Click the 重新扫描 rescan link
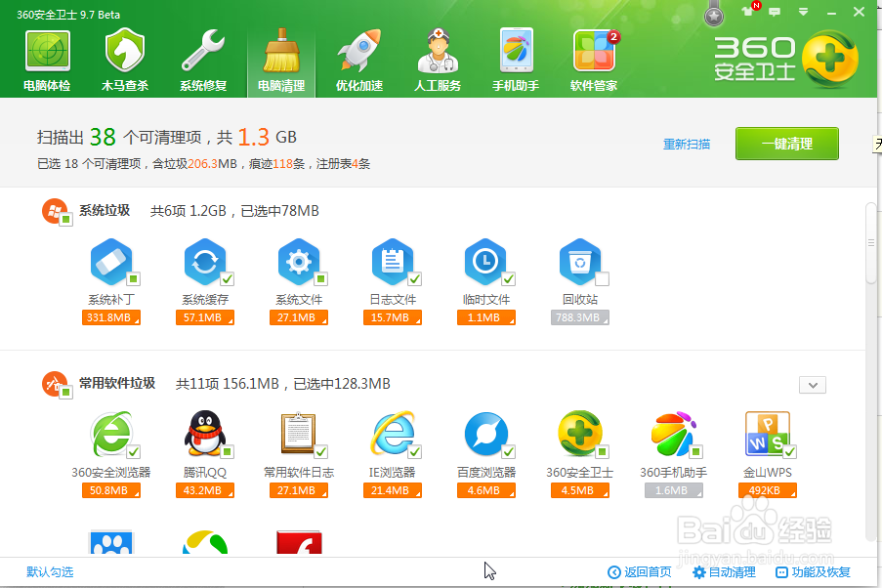This screenshot has height=588, width=882. (x=687, y=143)
